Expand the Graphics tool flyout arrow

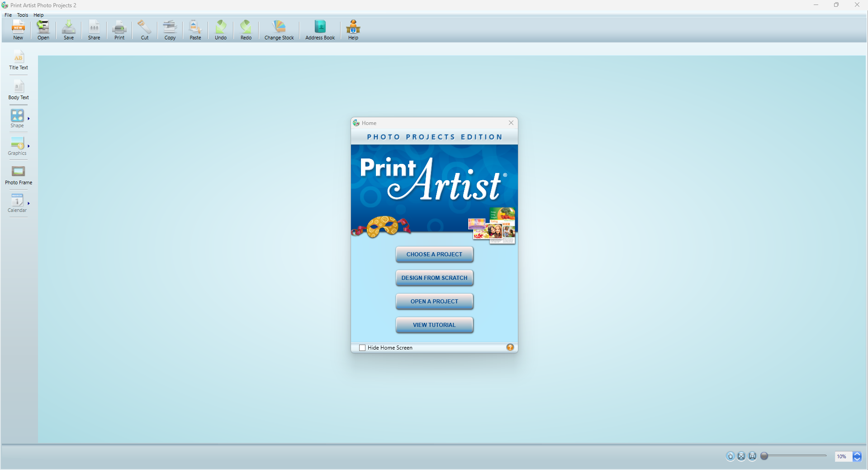tap(28, 146)
